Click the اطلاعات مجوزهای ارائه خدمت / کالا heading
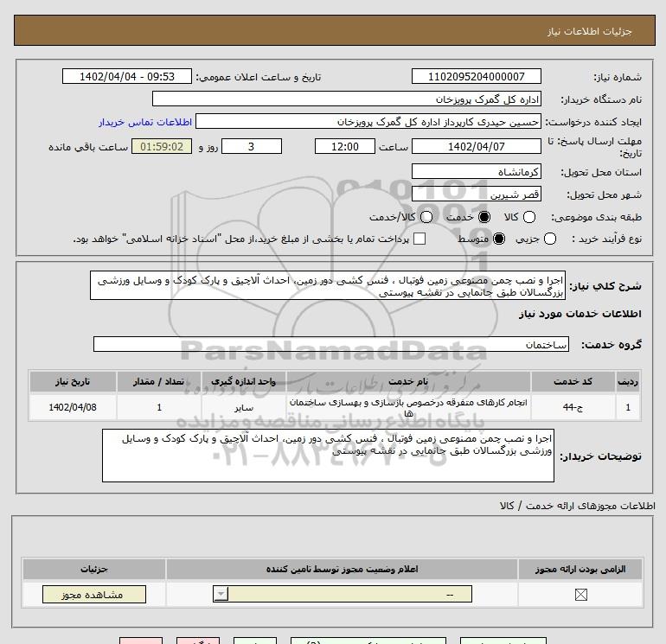This screenshot has height=644, width=666. (x=578, y=506)
